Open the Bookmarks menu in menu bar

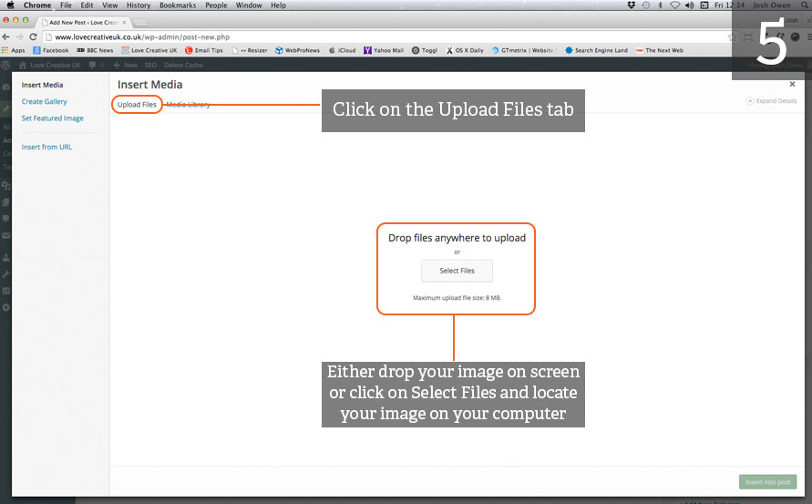(177, 5)
